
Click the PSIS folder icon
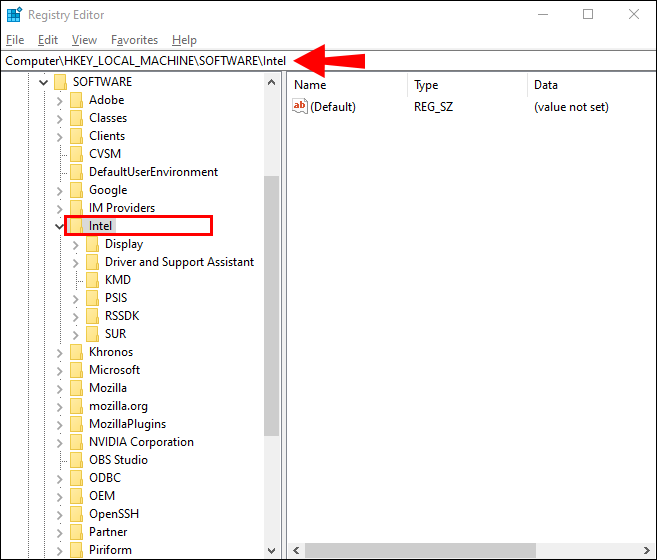92,298
